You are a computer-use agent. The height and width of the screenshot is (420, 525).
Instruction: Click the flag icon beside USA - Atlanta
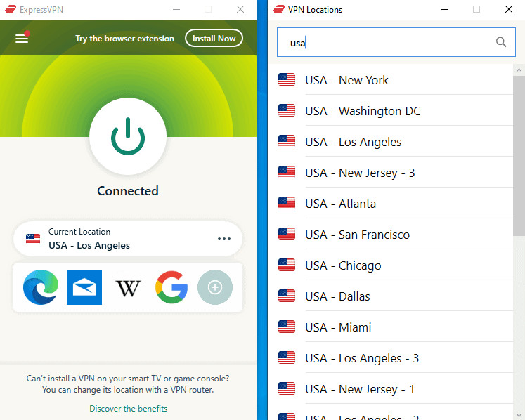point(287,203)
